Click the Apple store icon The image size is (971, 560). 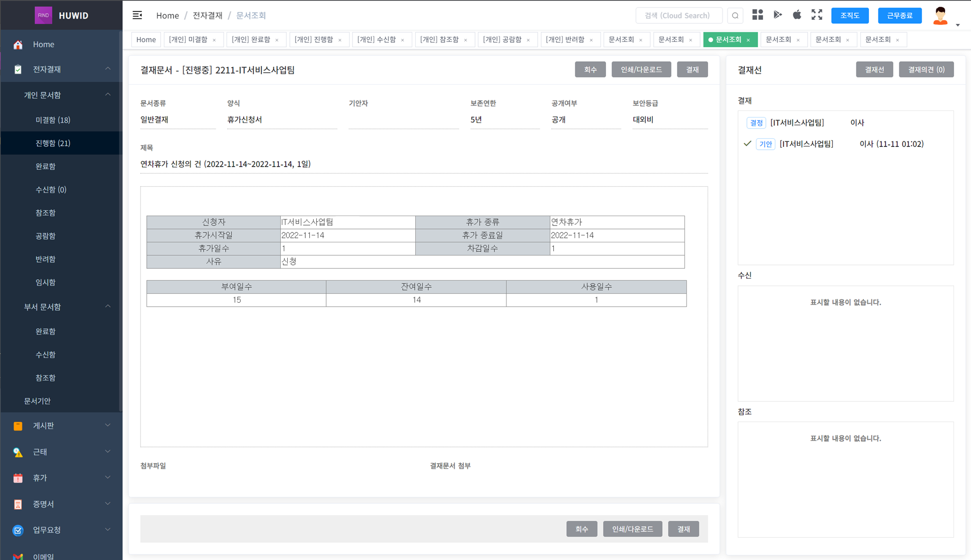point(797,15)
